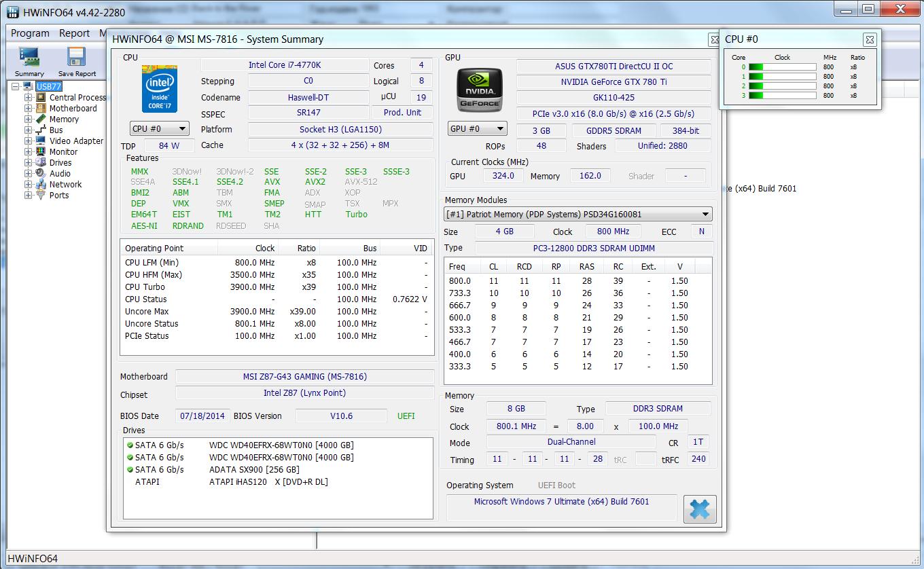
Task: Open the Report menu
Action: (x=74, y=33)
